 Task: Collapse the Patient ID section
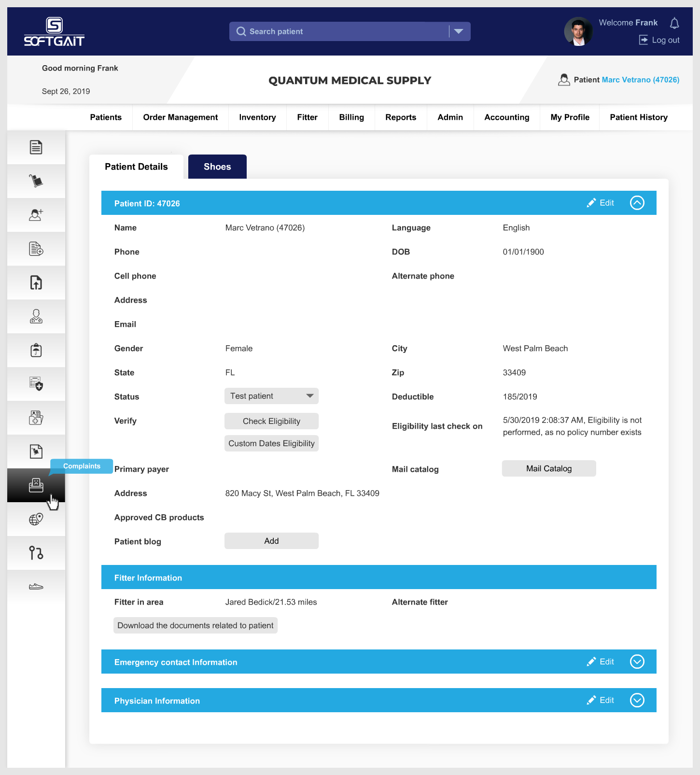point(637,203)
